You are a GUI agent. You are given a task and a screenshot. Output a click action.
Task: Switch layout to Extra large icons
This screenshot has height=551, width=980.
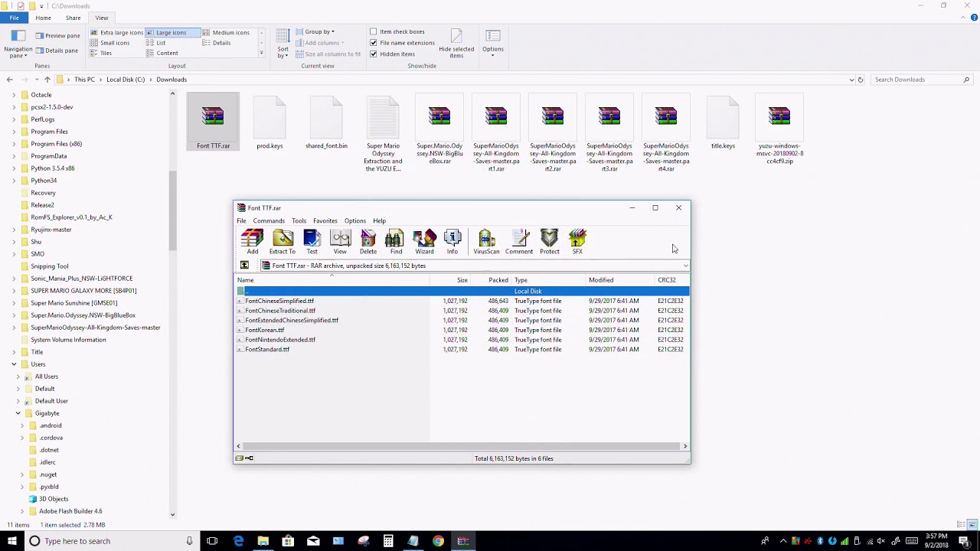[116, 32]
